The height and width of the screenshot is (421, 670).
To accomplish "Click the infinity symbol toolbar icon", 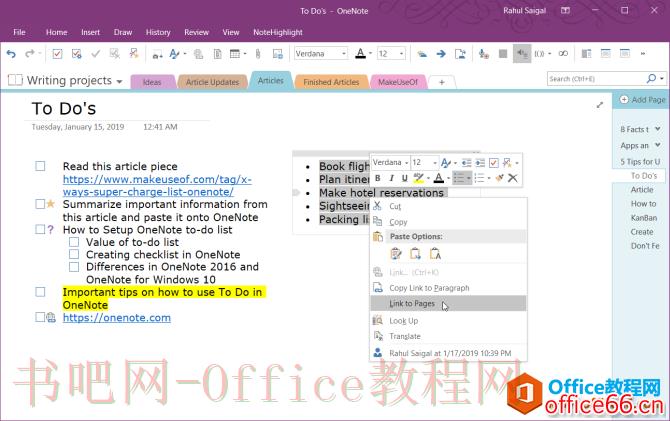I will (x=563, y=54).
